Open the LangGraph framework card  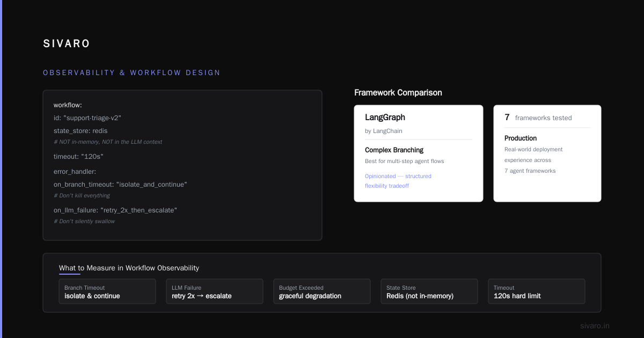[x=419, y=153]
